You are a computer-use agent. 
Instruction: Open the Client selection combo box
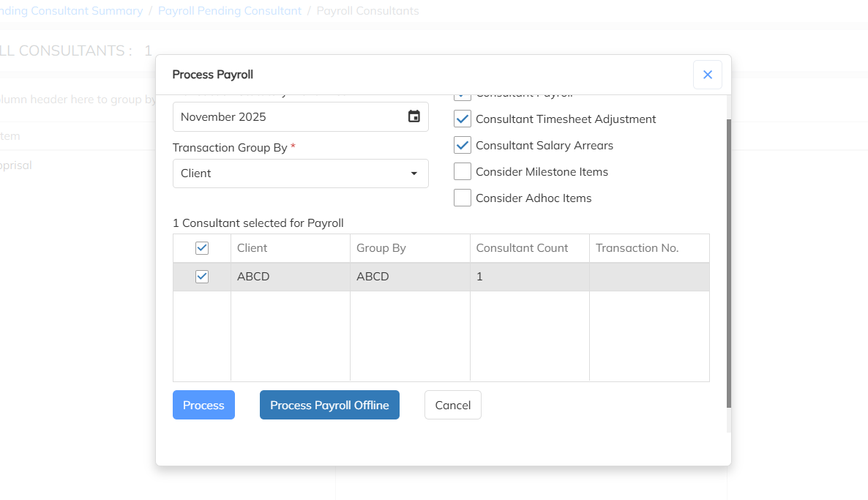(x=293, y=173)
